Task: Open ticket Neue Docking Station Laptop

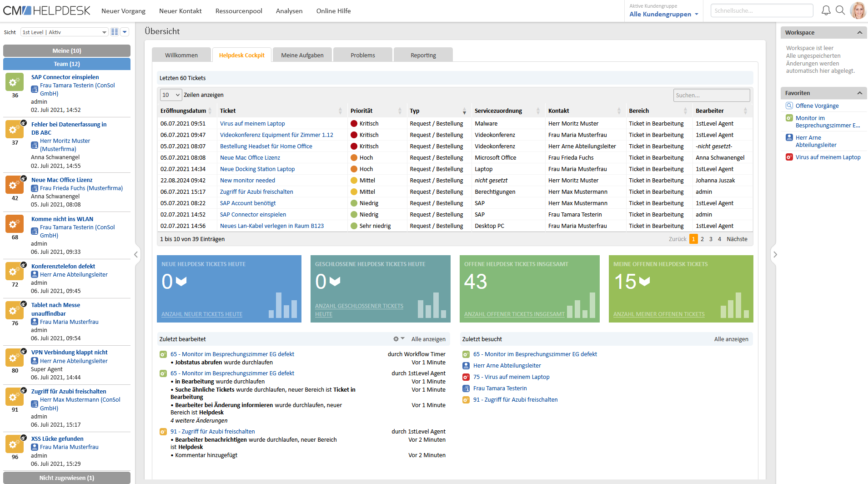Action: [257, 169]
